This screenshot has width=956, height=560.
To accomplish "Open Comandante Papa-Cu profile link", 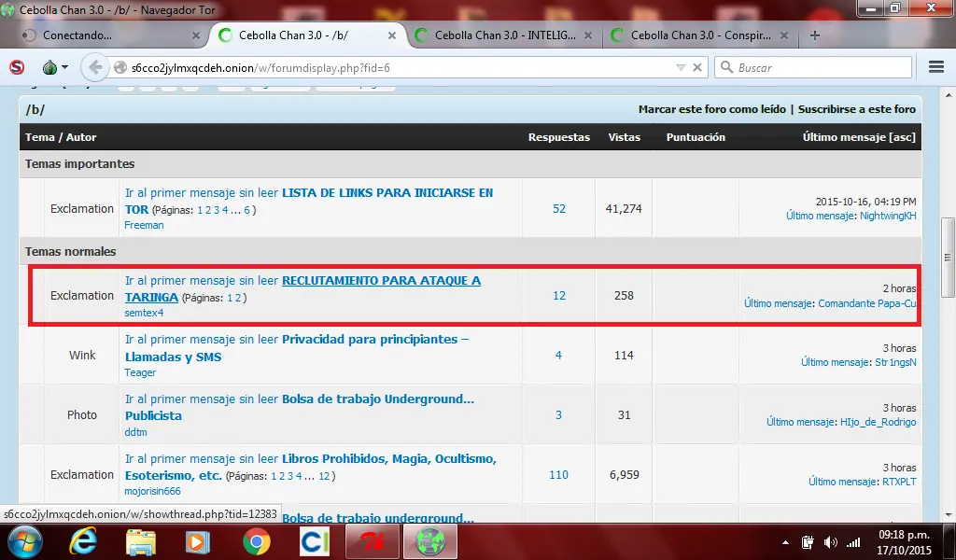I will point(867,303).
